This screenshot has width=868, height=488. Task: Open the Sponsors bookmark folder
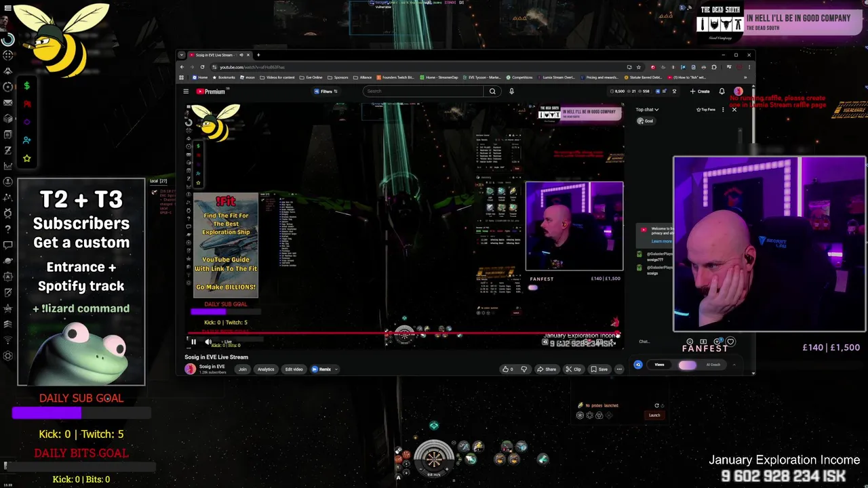coord(338,77)
